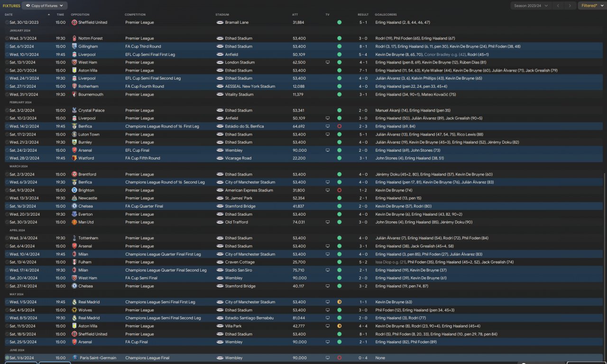Open the AESSEAL New York Stadium link

(250, 86)
